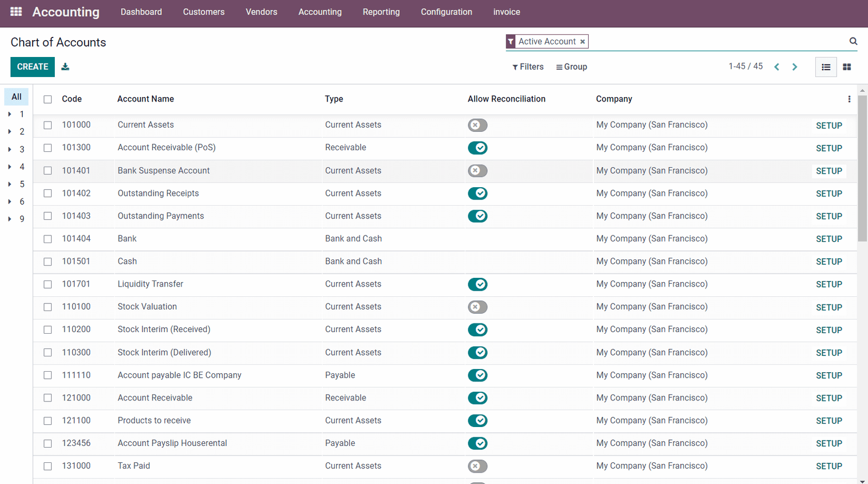Click the download/export icon next to Create

[65, 67]
